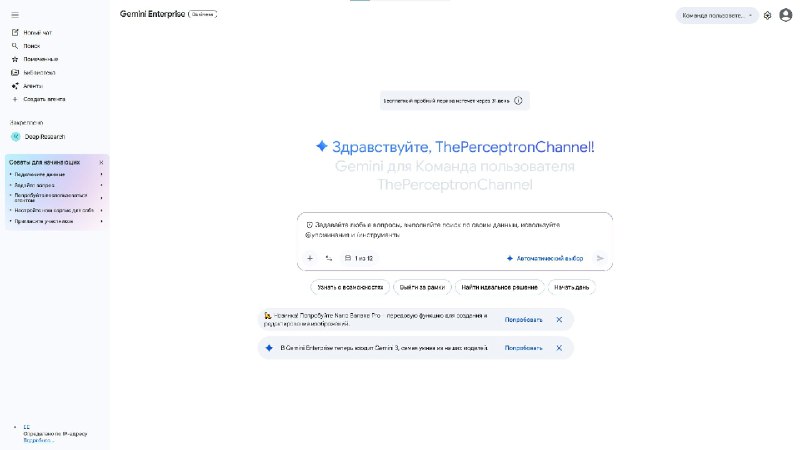800x450 pixels.
Task: Click 'Попробовать' on the Nano Banana Pro banner
Action: click(x=523, y=320)
